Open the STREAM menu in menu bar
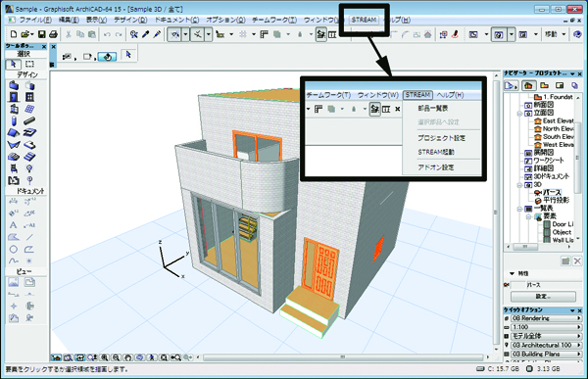This screenshot has width=588, height=379. (x=364, y=20)
